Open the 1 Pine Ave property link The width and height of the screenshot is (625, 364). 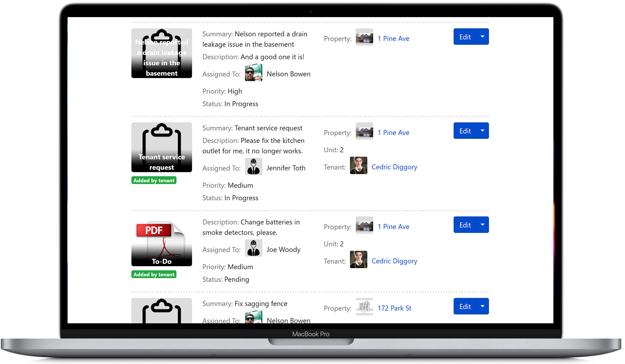[x=393, y=38]
